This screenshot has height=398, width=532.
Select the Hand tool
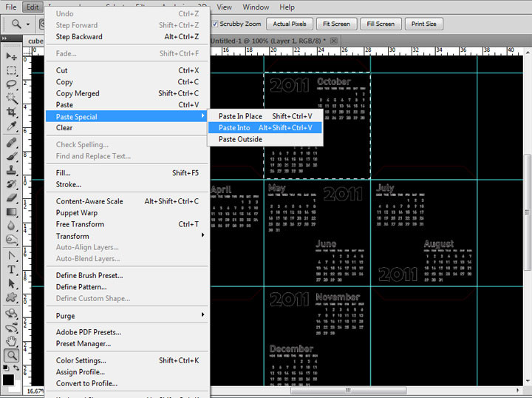pyautogui.click(x=12, y=341)
